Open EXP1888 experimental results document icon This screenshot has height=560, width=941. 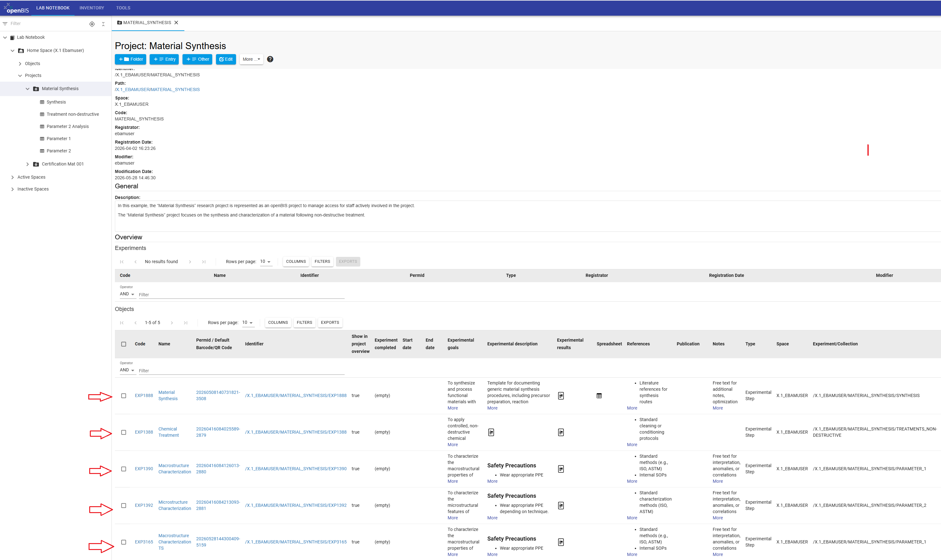coord(561,396)
